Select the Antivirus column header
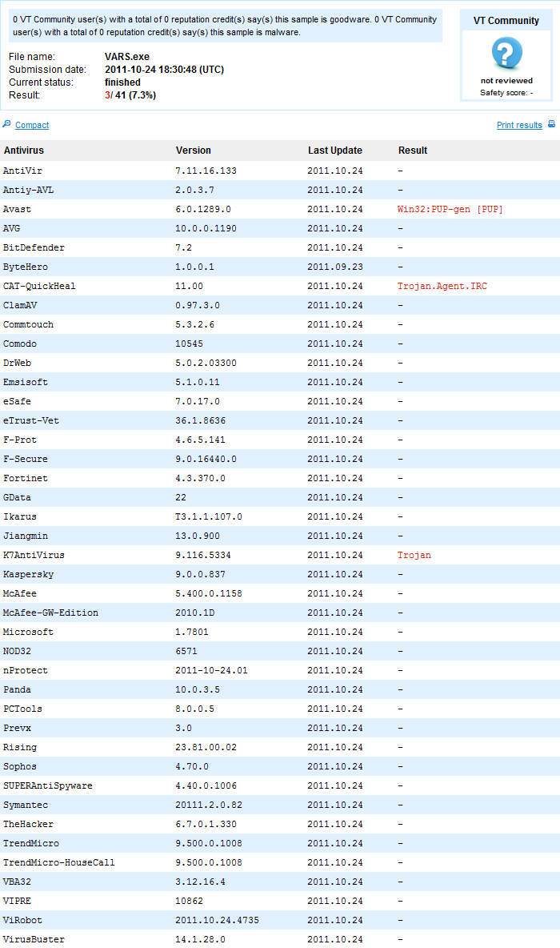Viewport: 560px width, 948px height. (x=23, y=151)
